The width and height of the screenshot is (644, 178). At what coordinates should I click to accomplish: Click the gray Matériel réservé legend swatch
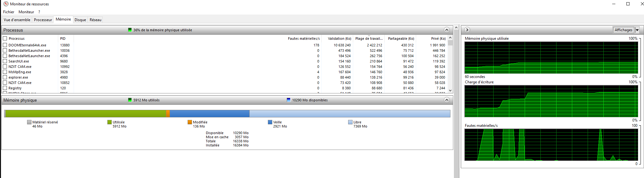(x=29, y=122)
